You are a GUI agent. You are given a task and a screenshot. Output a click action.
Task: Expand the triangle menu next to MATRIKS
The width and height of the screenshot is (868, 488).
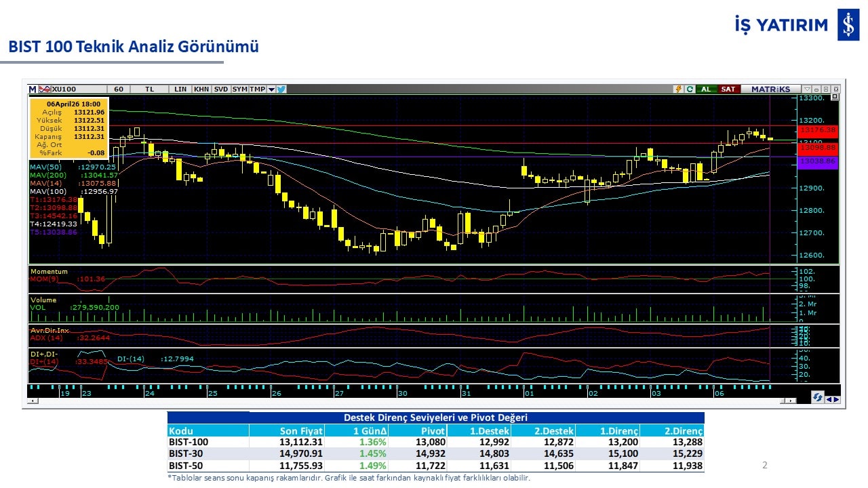(x=807, y=89)
